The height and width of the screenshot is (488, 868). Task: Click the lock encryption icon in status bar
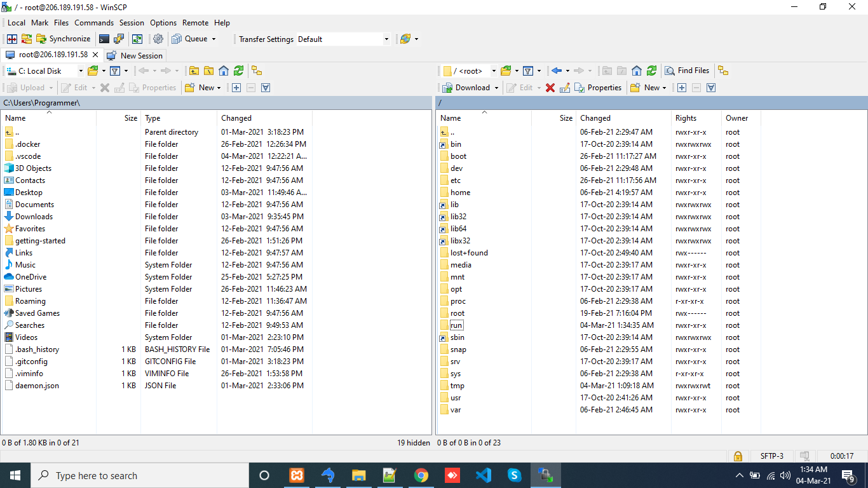click(x=738, y=456)
